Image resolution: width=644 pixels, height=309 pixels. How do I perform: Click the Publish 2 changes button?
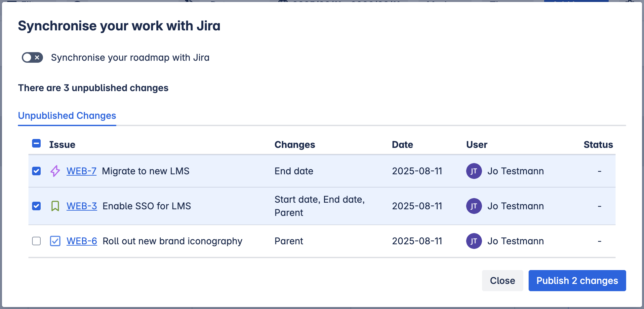coord(577,280)
